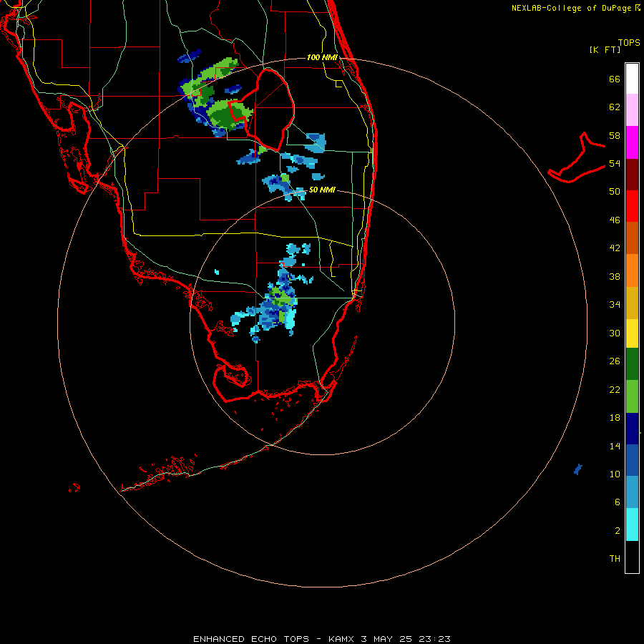Click the legend value '22'
Viewport: 644px width, 644px height.
click(615, 389)
